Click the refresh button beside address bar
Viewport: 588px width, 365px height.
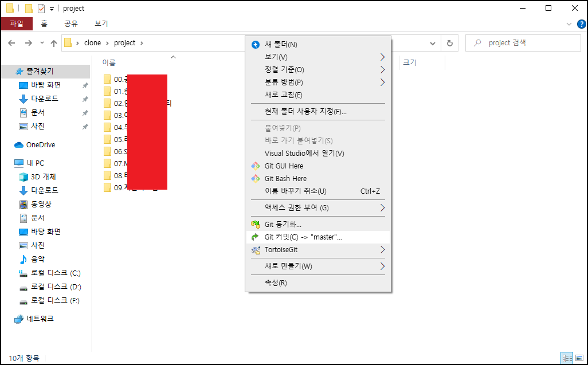pyautogui.click(x=450, y=43)
